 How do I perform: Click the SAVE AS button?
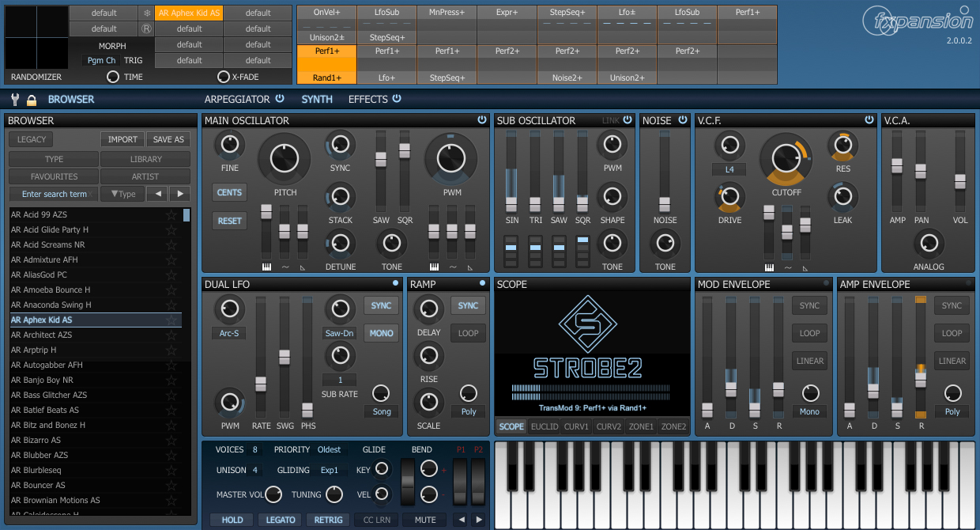click(168, 139)
